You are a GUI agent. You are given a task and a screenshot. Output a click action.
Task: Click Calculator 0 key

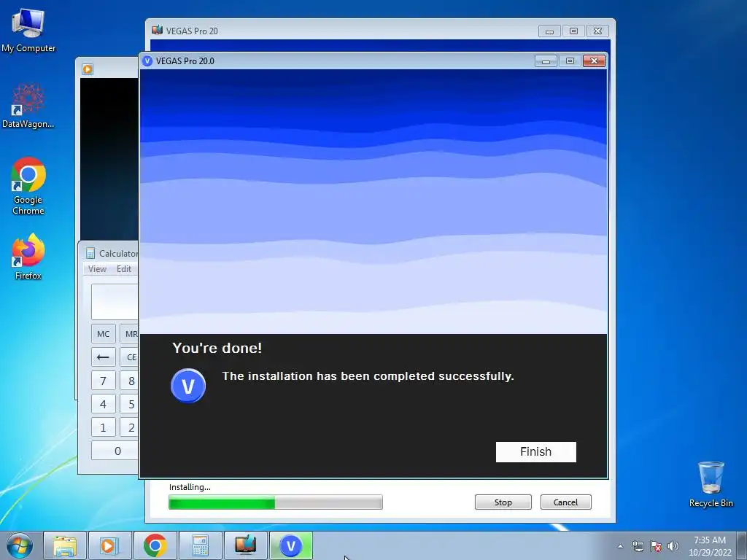click(x=115, y=451)
